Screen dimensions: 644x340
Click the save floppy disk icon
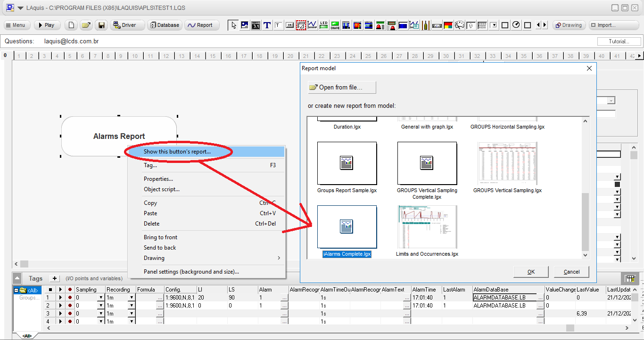[x=100, y=25]
